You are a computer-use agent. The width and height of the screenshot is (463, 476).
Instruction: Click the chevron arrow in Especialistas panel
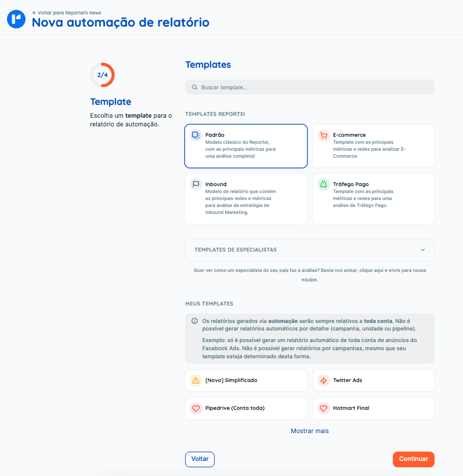(x=423, y=250)
